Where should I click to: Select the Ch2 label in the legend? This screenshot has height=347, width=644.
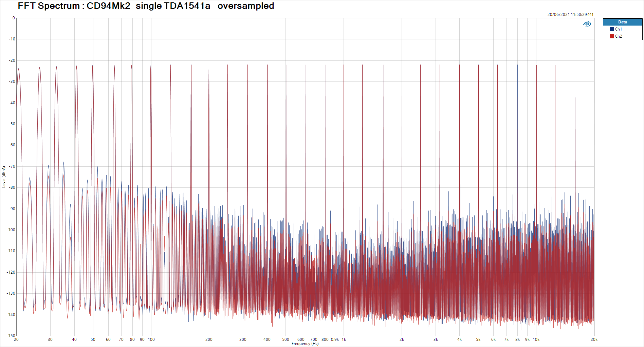[x=619, y=36]
